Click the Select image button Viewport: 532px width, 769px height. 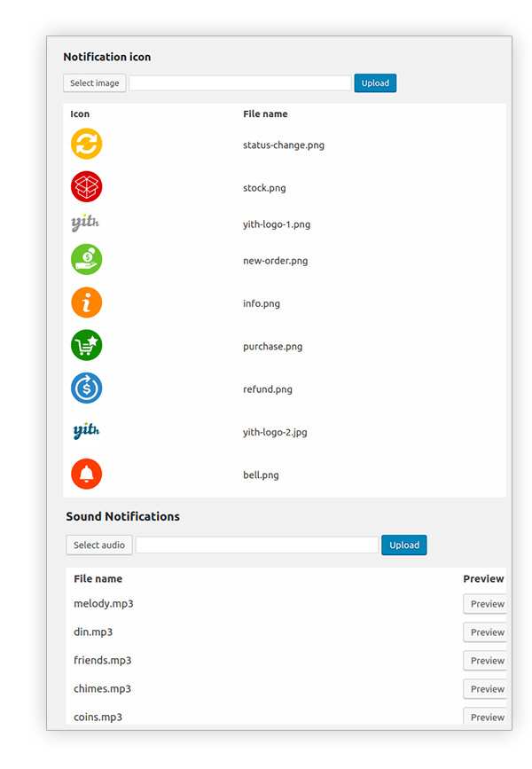point(95,82)
